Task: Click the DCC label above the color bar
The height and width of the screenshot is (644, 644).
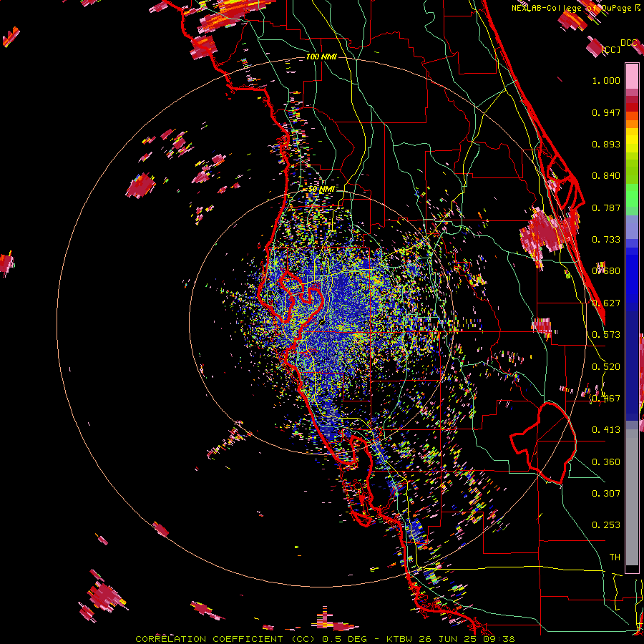Action: point(629,43)
